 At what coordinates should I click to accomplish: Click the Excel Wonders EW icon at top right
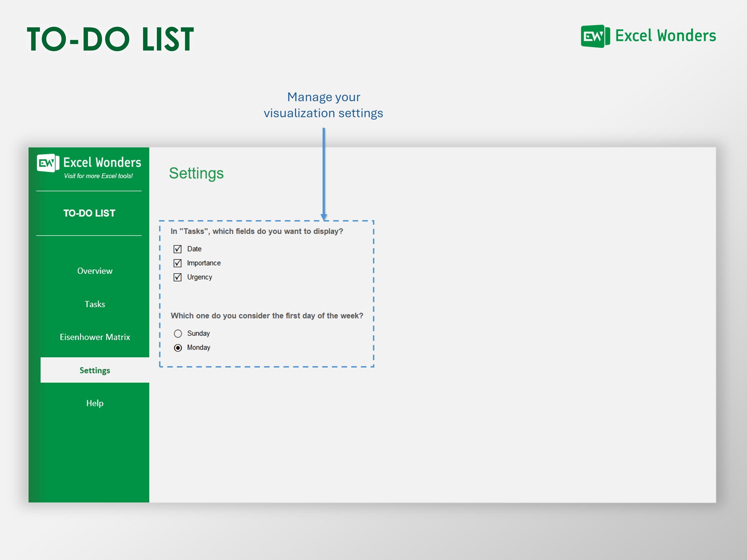(x=595, y=36)
